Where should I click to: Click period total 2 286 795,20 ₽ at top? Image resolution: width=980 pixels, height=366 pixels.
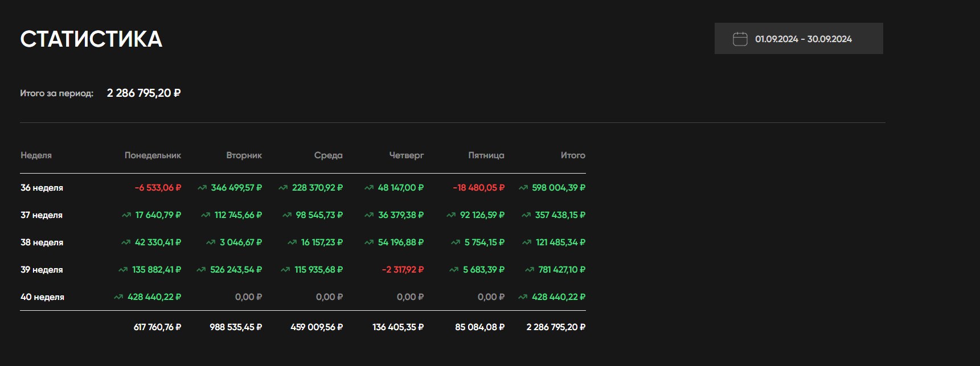click(143, 93)
